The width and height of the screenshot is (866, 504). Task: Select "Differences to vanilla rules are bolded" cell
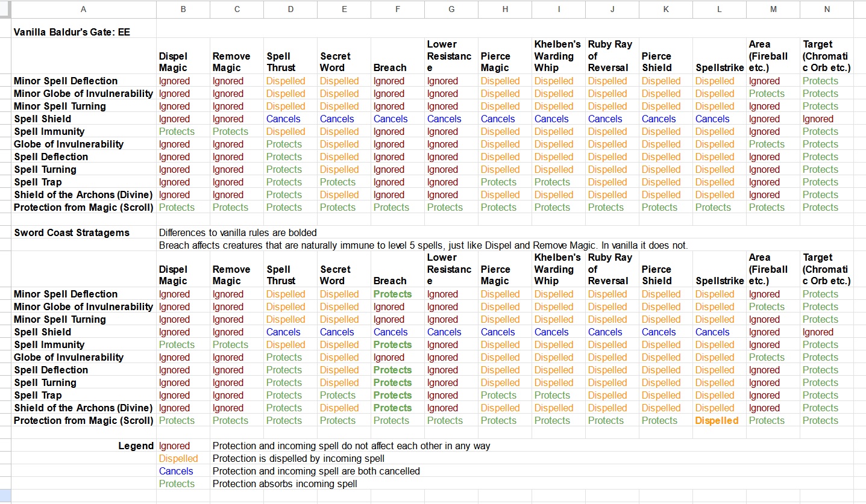237,233
